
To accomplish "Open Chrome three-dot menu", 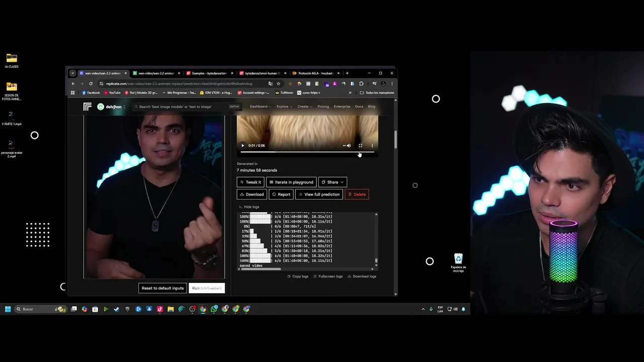I will coord(392,83).
